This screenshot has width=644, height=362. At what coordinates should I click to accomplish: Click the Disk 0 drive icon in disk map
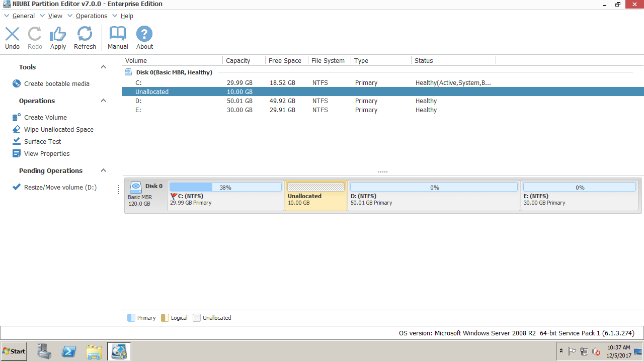point(136,188)
